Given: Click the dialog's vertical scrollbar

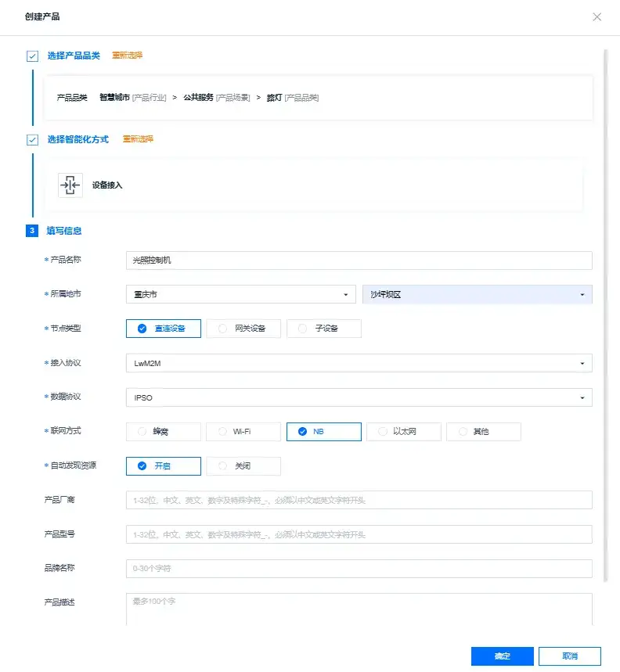Looking at the screenshot, I should pos(605,315).
